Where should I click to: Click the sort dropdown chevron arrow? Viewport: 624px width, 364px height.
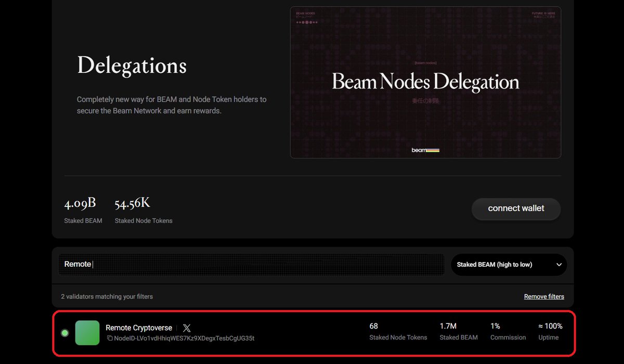[559, 265]
